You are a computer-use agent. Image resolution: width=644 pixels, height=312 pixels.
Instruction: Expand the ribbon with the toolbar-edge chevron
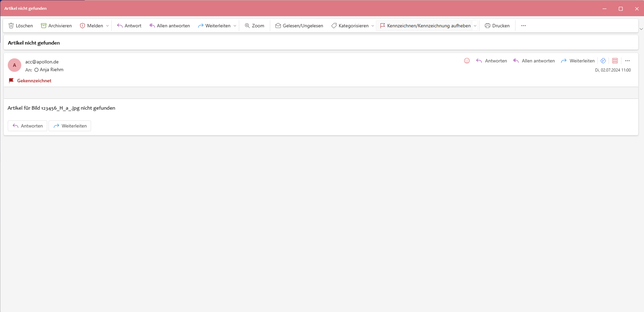point(641,29)
